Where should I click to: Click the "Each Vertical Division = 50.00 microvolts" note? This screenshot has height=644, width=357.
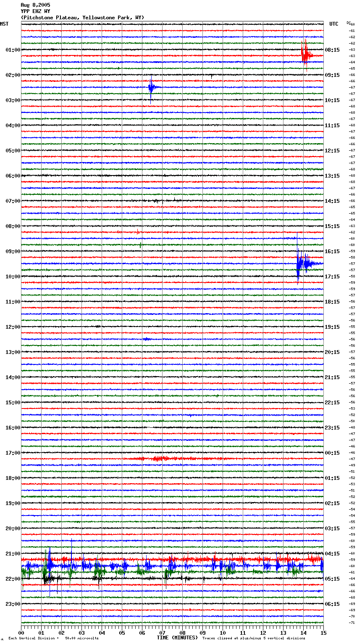[x=53, y=638]
